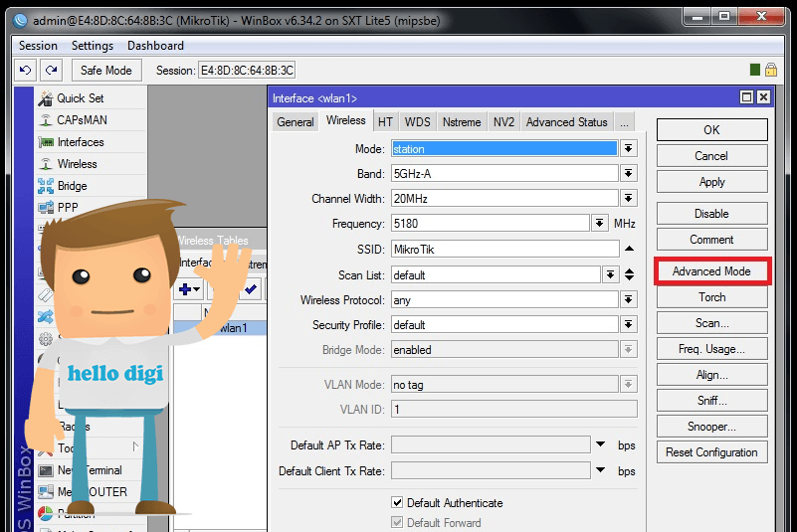Click the Session address field
Screen dimensions: 797x532
tap(247, 71)
